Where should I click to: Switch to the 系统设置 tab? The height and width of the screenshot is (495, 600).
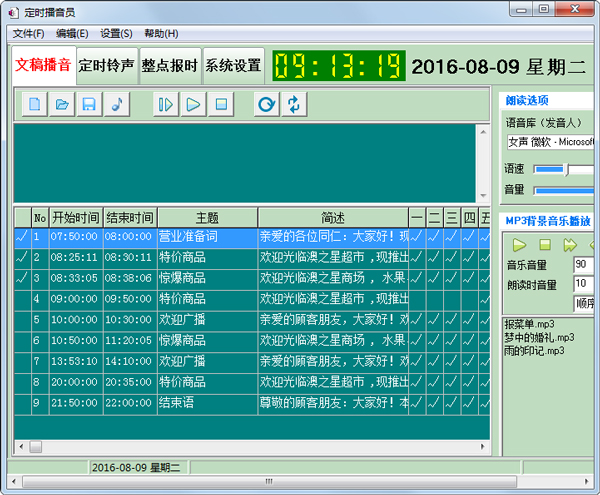[x=233, y=66]
